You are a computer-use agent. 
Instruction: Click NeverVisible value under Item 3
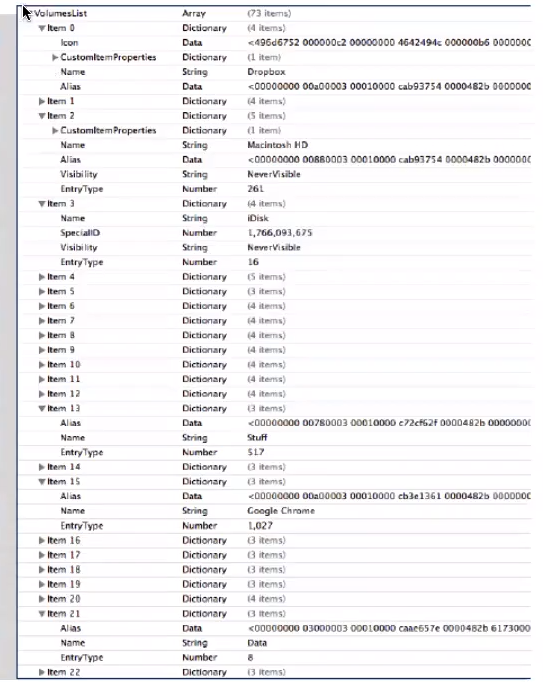(274, 247)
